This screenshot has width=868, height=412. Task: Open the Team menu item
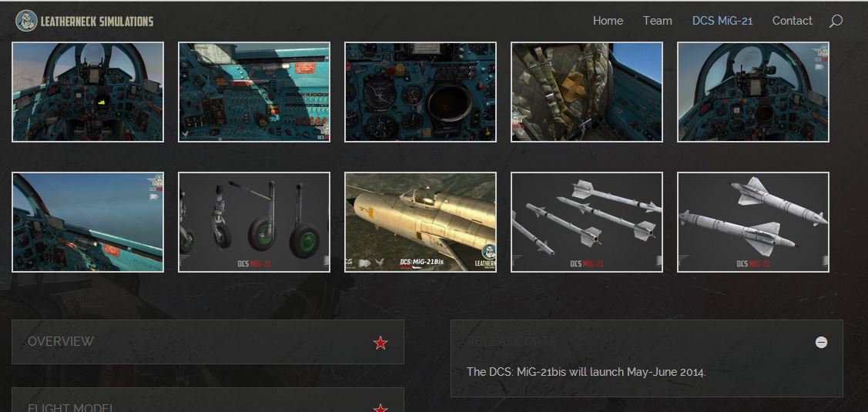tap(658, 21)
